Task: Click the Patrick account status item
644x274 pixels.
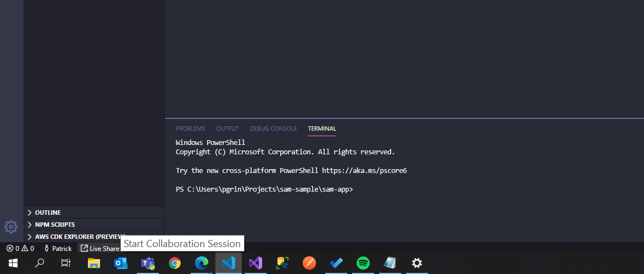Action: coord(58,248)
